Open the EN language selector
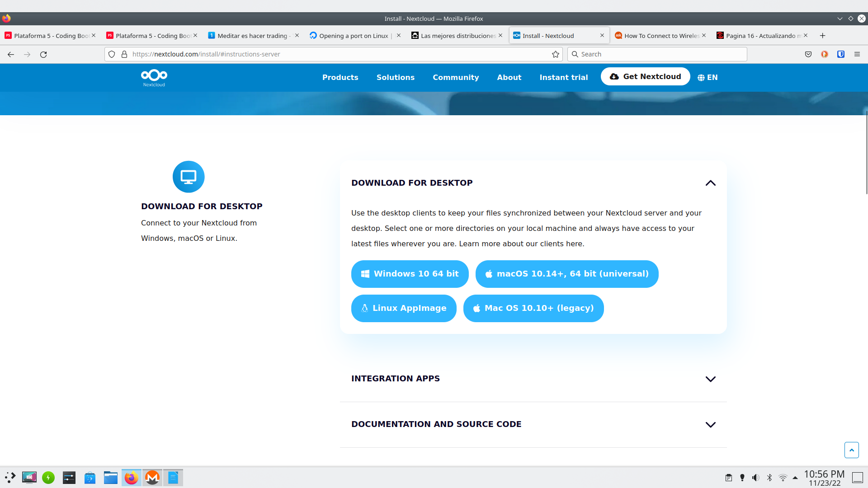 pyautogui.click(x=708, y=77)
